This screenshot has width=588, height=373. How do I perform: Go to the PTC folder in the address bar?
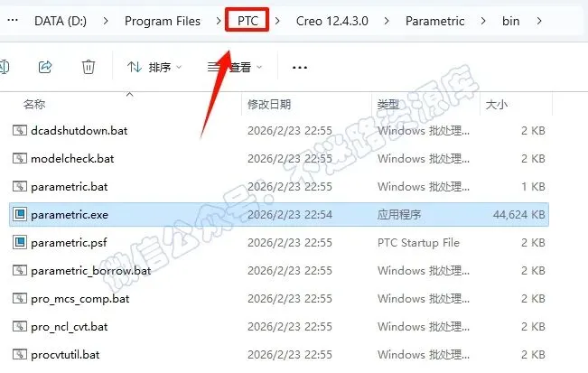tap(247, 21)
